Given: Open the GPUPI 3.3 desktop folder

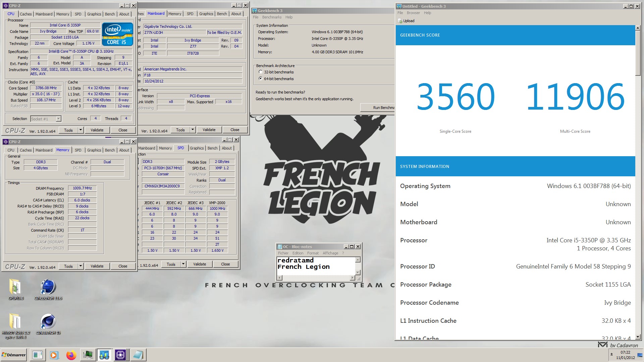Looking at the screenshot, I should [x=15, y=289].
